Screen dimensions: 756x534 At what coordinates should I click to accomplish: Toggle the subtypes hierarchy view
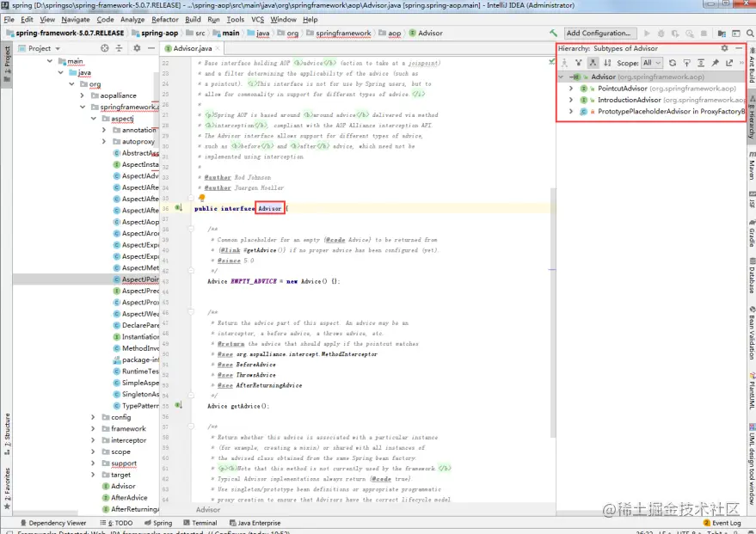tap(593, 63)
